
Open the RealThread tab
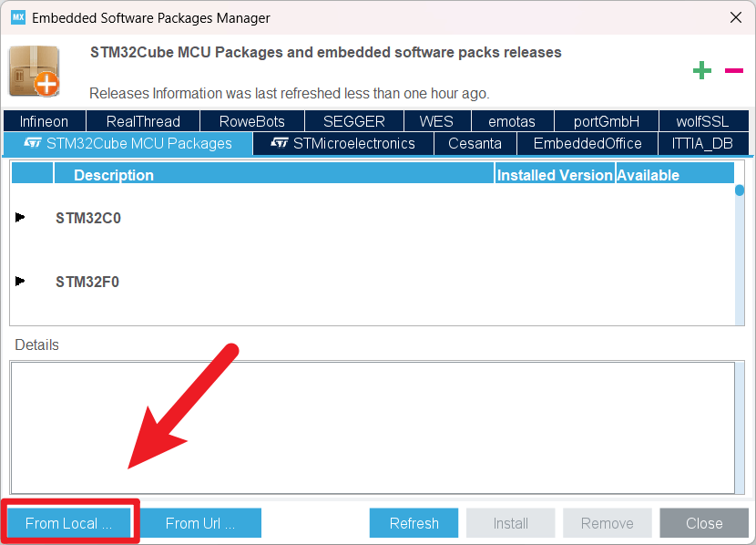(143, 121)
